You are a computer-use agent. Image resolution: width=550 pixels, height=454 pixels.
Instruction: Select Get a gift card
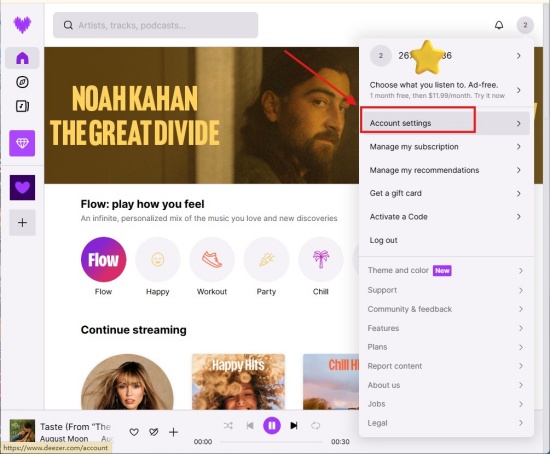(446, 193)
